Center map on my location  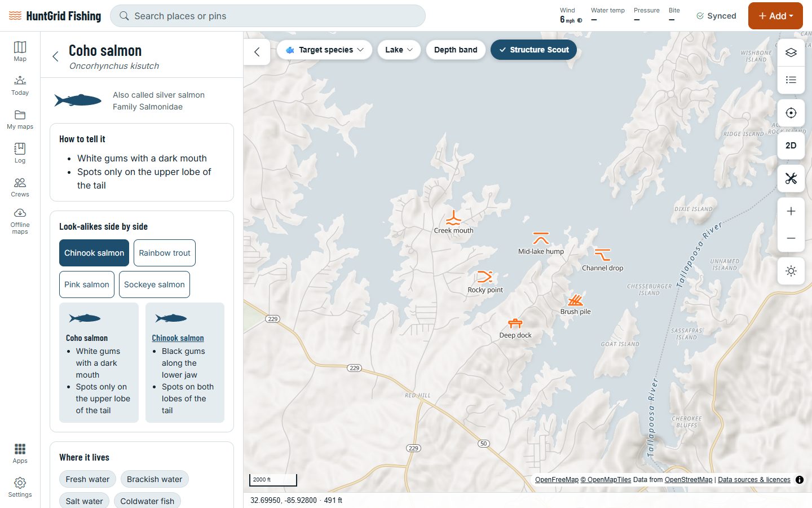coord(791,113)
